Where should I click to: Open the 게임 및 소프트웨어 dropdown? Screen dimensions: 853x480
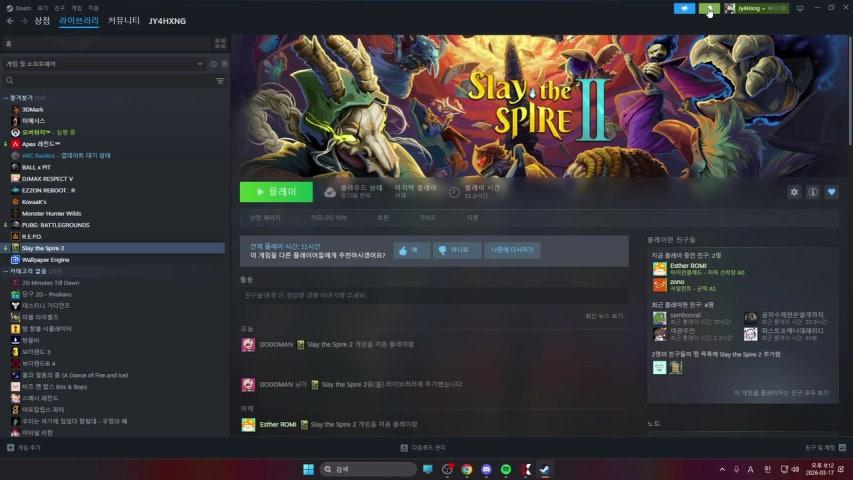(x=103, y=64)
